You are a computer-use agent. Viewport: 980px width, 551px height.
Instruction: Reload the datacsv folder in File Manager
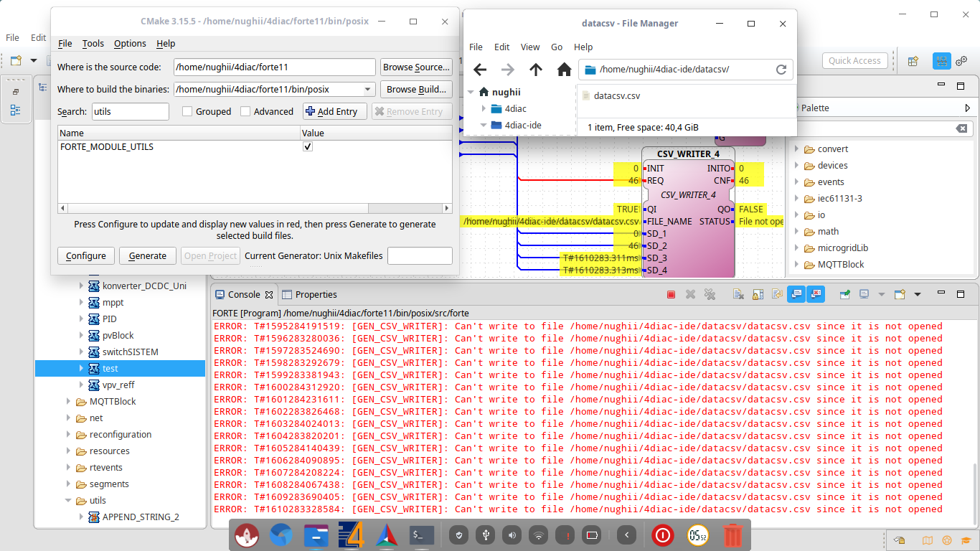(x=781, y=70)
